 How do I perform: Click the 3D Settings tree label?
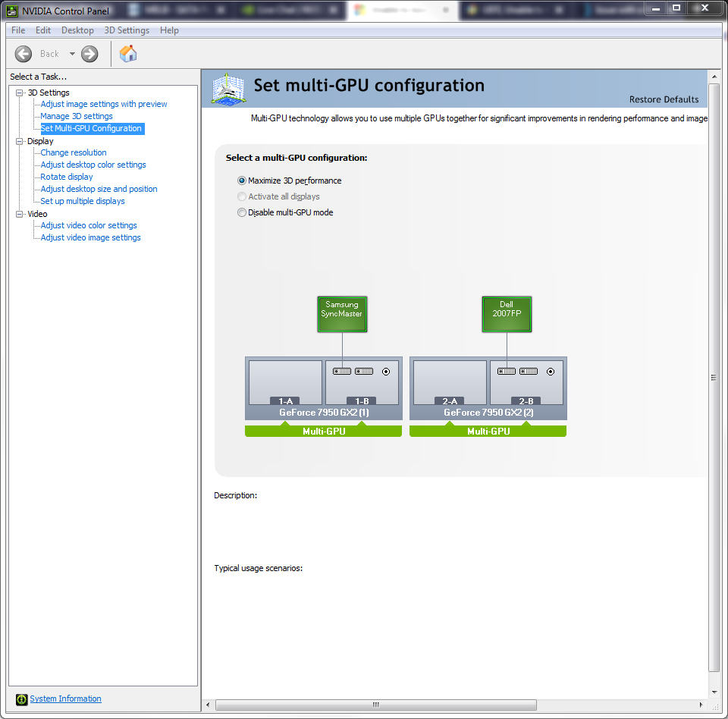tap(49, 93)
